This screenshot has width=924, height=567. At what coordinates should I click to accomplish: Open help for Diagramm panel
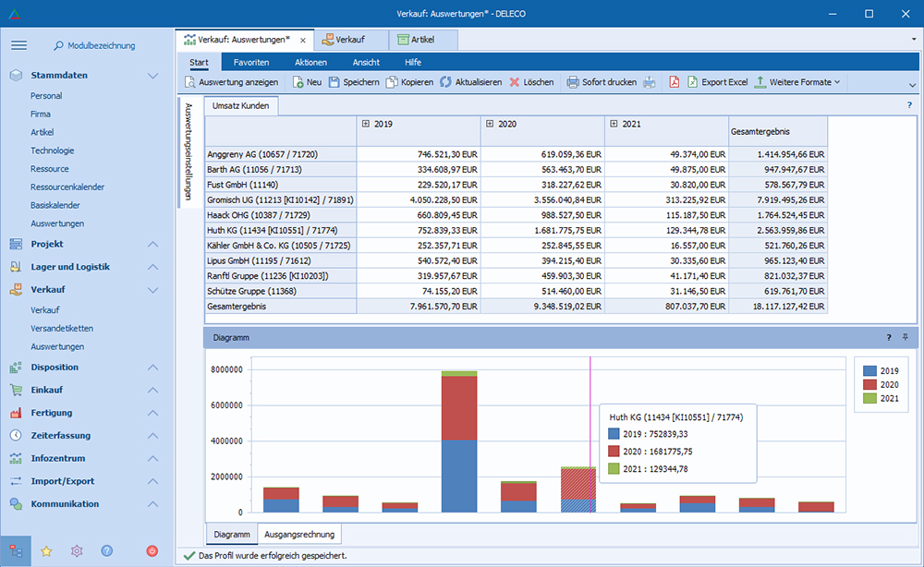coord(889,337)
